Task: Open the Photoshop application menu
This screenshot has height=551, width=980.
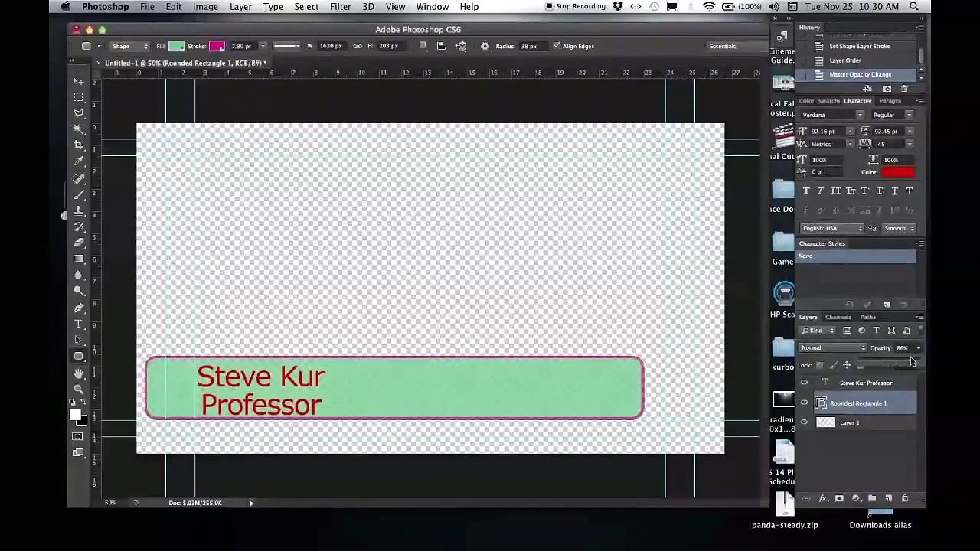Action: click(106, 7)
